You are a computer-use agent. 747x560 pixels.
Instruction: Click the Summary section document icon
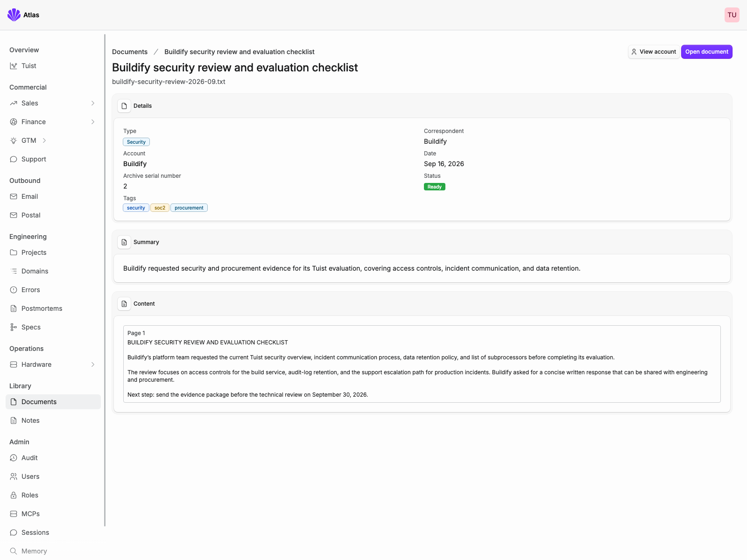(124, 242)
